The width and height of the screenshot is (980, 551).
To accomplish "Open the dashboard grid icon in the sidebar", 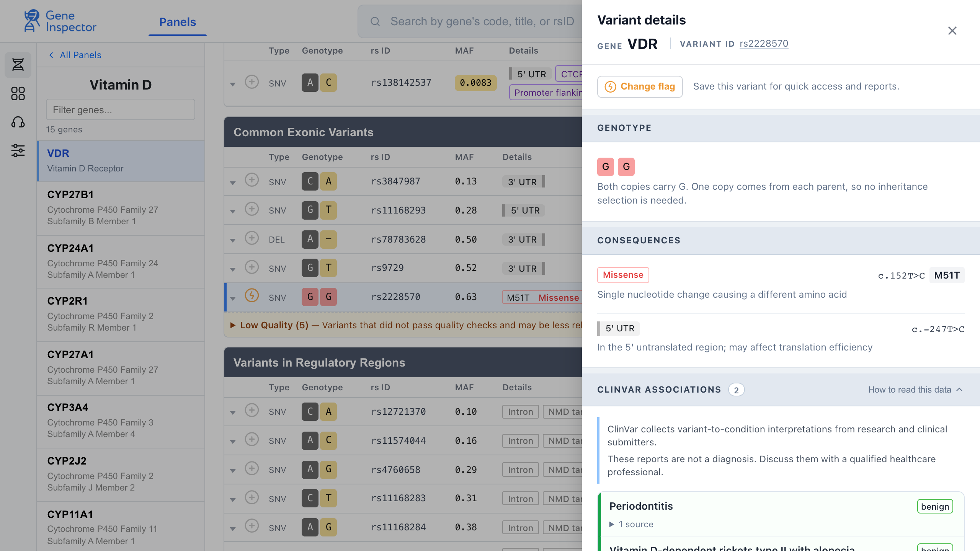I will click(x=18, y=93).
